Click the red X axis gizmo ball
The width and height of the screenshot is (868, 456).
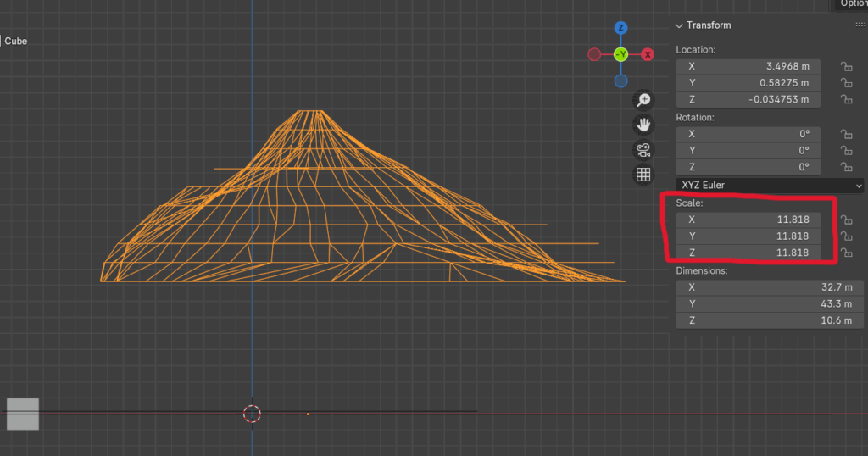click(x=648, y=54)
